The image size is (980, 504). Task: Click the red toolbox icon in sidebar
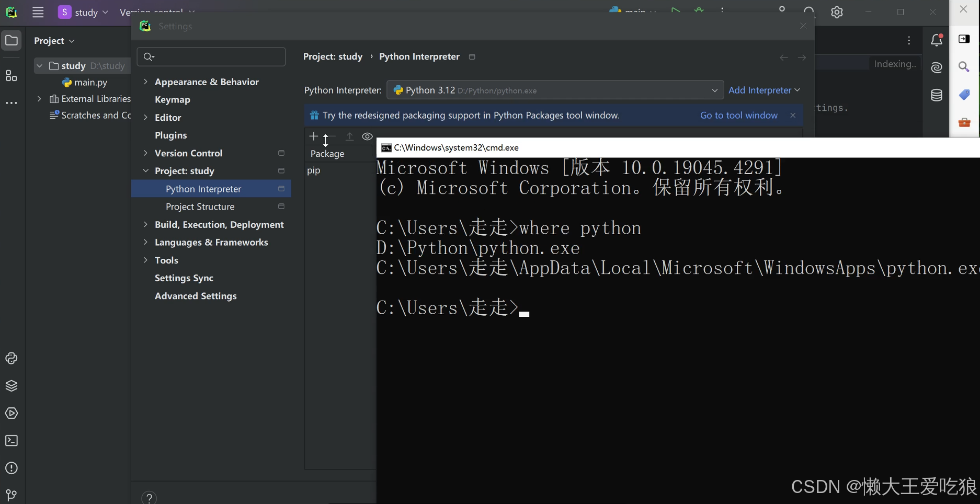tap(964, 122)
